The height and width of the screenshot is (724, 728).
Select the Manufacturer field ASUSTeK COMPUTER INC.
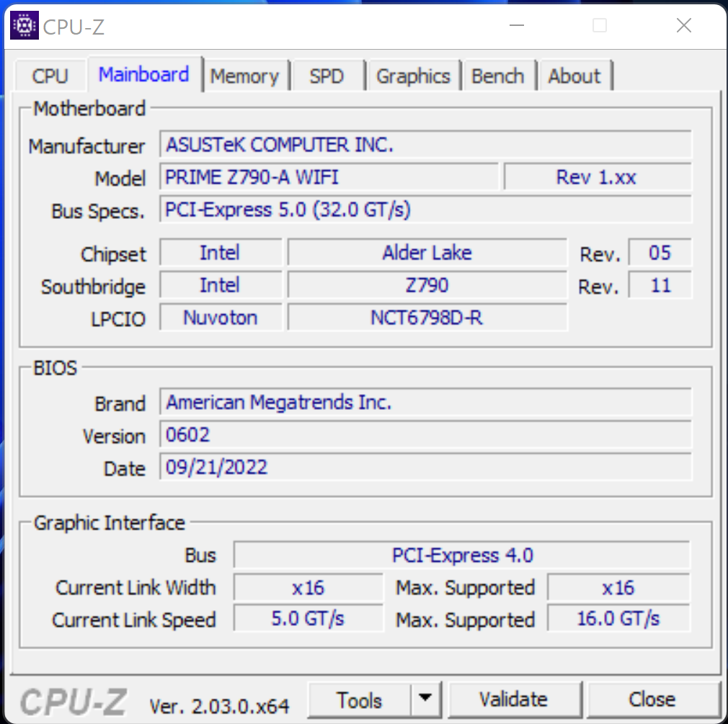(425, 144)
